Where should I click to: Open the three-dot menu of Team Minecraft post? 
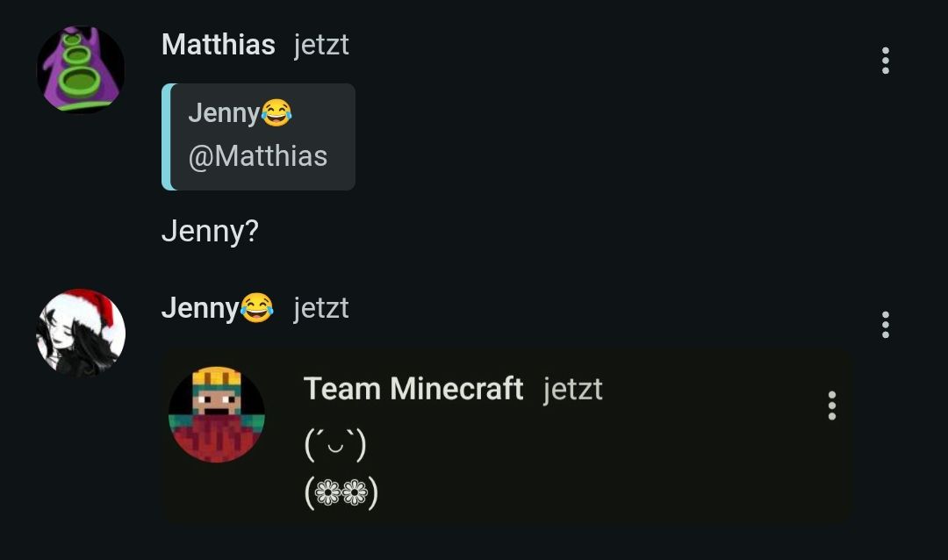[x=832, y=406]
